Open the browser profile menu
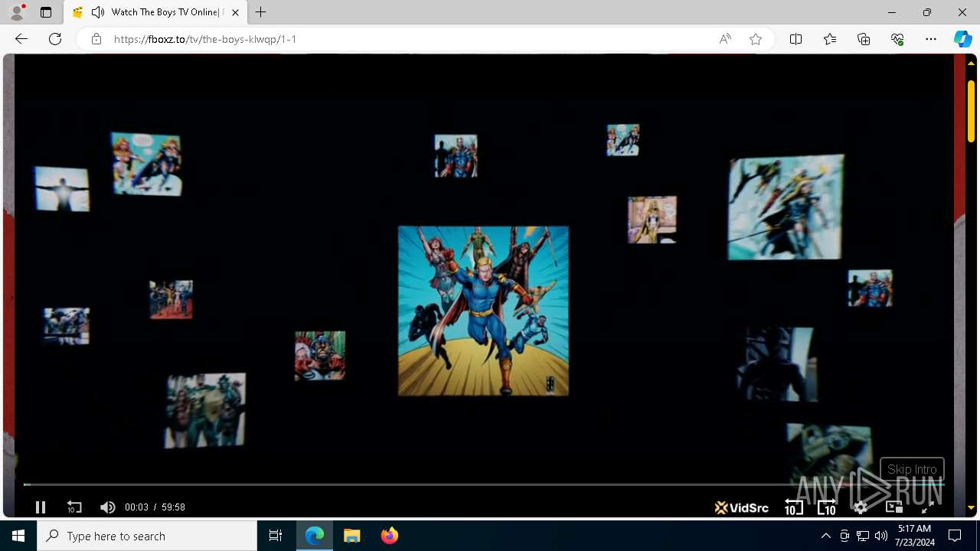 tap(17, 12)
